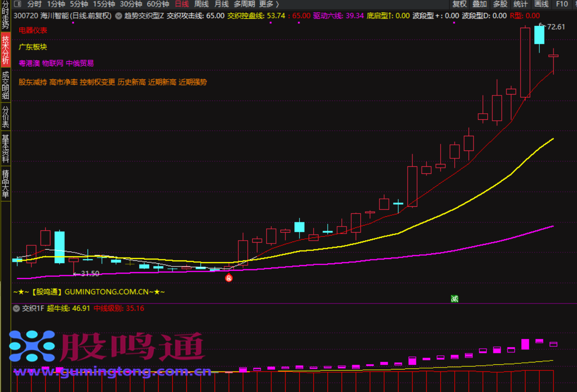Expand the 趋势交织型Z indicator menu
The width and height of the screenshot is (577, 392).
click(118, 16)
